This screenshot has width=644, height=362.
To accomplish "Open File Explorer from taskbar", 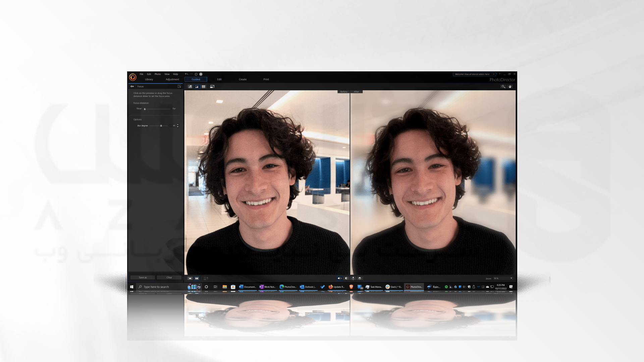I will click(x=225, y=287).
